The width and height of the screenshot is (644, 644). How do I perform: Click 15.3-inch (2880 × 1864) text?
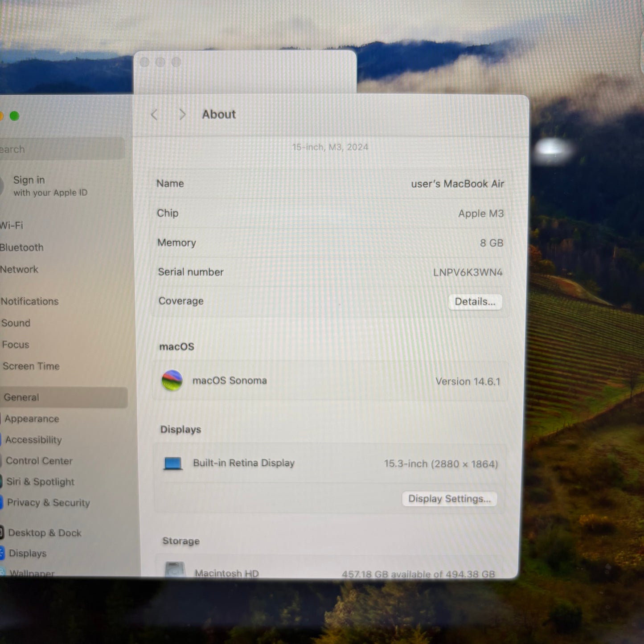[x=441, y=464]
